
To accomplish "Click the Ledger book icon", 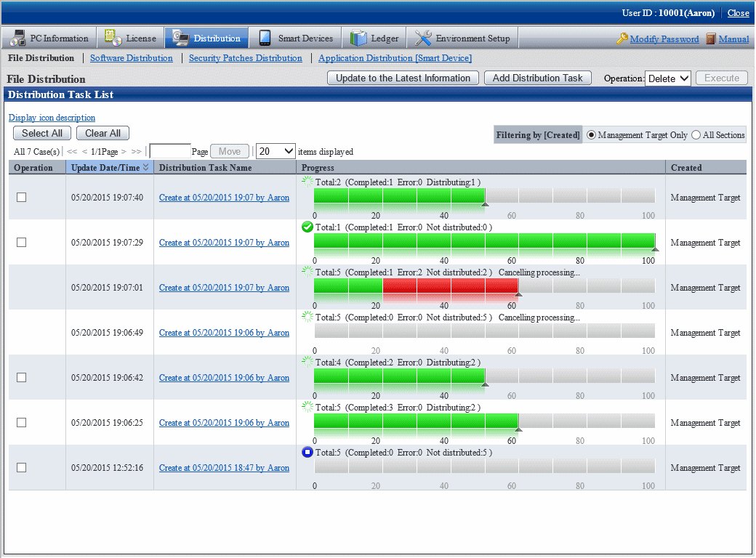I will pyautogui.click(x=358, y=39).
